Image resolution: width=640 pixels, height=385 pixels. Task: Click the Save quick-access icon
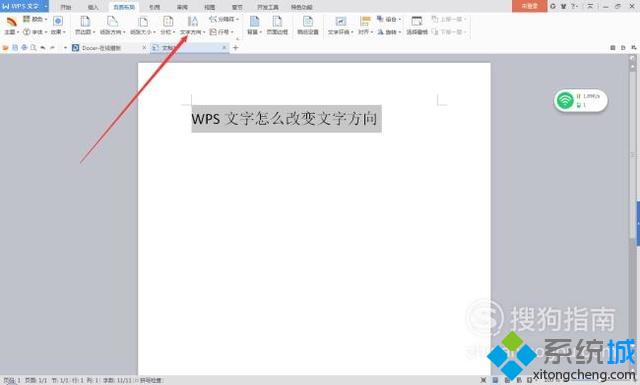click(15, 48)
